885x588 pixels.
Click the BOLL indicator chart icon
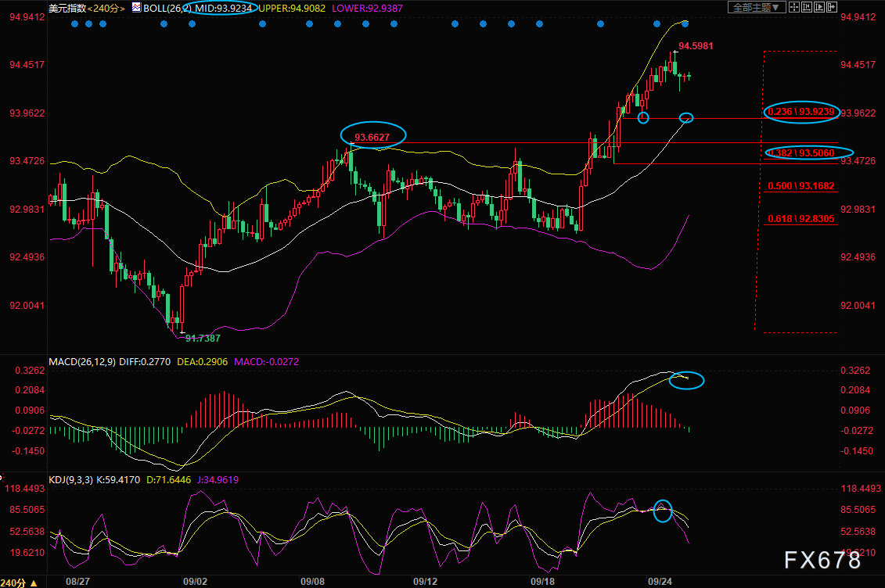(x=136, y=7)
